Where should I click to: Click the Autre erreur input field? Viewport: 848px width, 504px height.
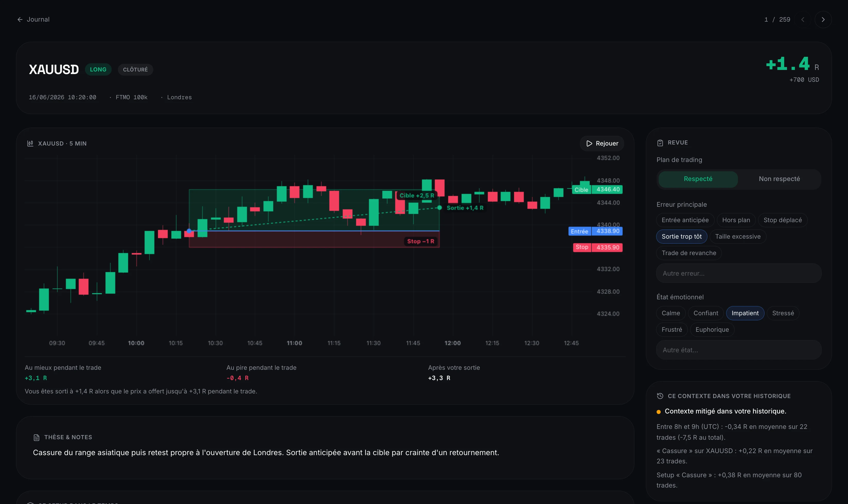click(x=739, y=273)
